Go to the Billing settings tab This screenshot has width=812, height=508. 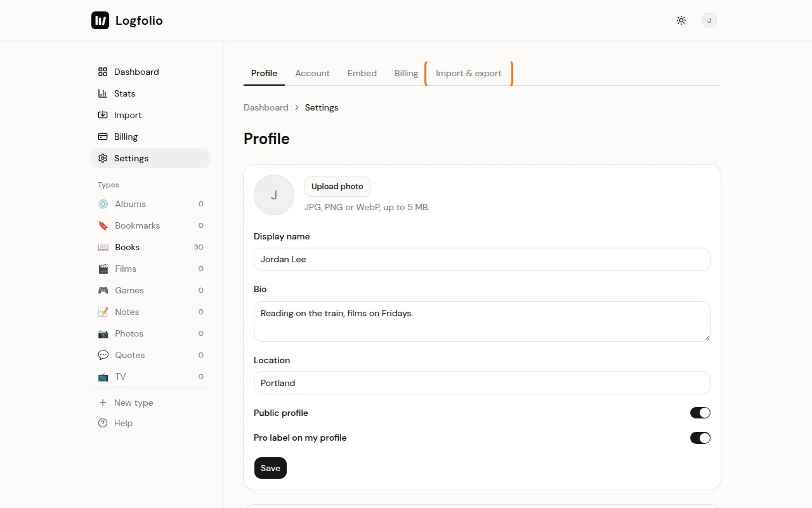coord(406,73)
